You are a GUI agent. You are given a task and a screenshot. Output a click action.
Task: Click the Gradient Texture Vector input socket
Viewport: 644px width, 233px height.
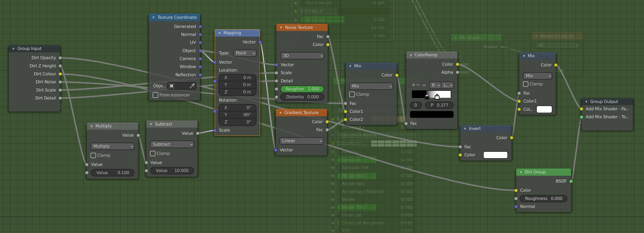coord(276,150)
